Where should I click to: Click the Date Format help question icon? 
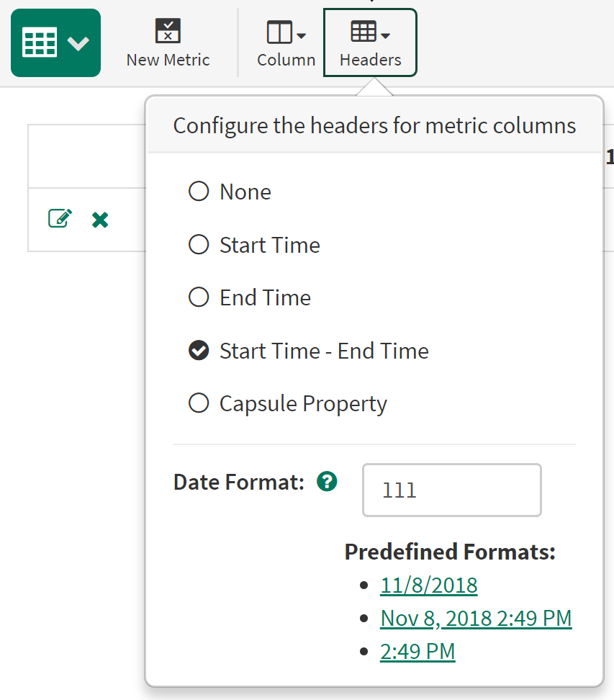tap(327, 481)
